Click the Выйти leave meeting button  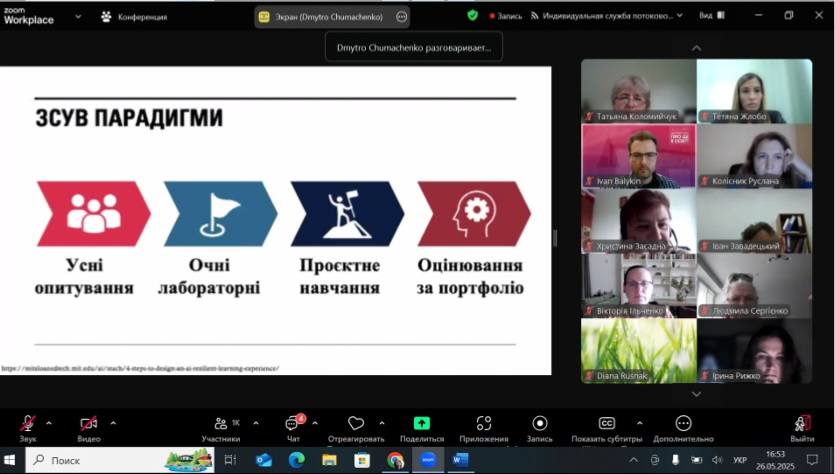tap(802, 424)
